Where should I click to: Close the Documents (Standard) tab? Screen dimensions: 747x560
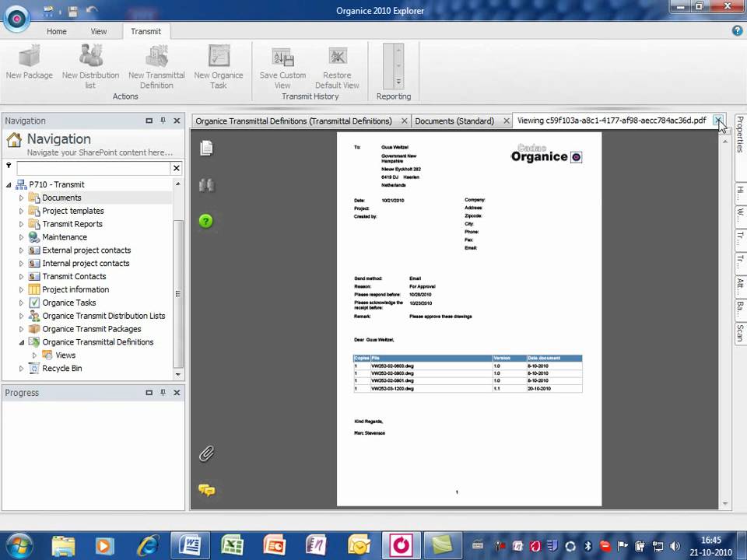[x=507, y=121]
